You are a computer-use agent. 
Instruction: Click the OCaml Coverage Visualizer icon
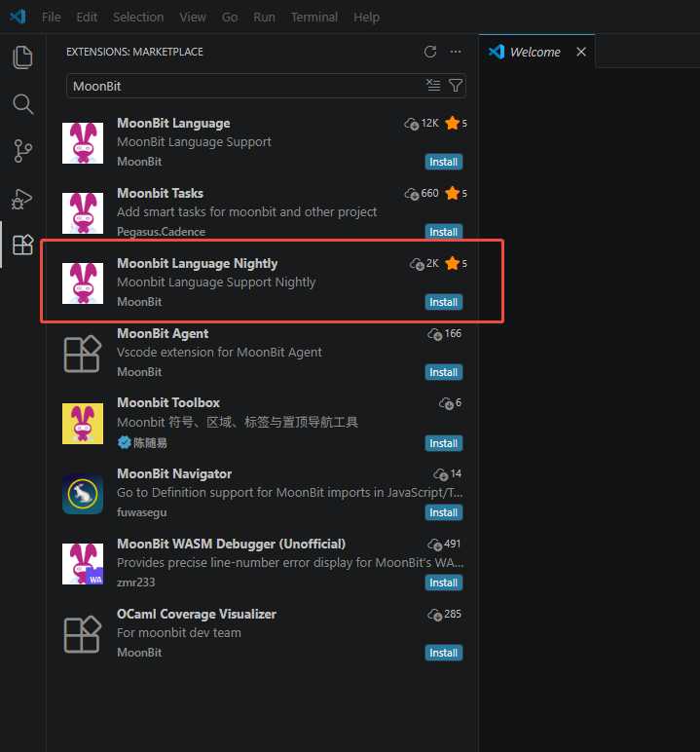pos(83,634)
